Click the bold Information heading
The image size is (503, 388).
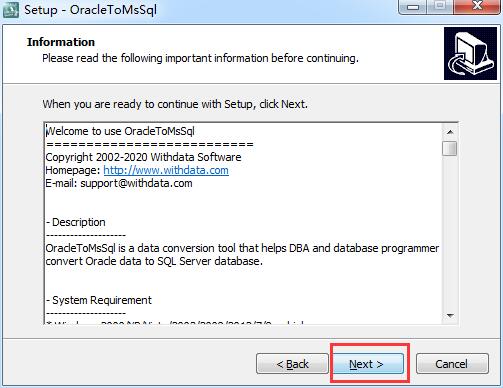61,42
